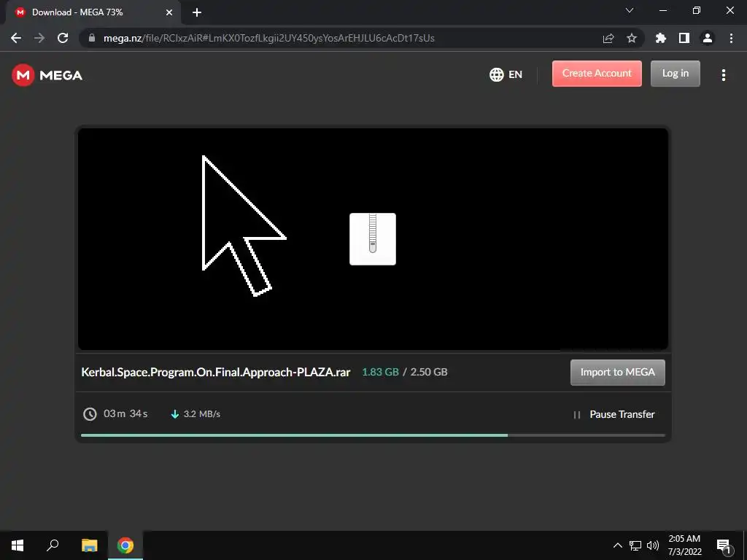Click the clock icon beside remaining time
This screenshot has width=747, height=560.
tap(90, 414)
